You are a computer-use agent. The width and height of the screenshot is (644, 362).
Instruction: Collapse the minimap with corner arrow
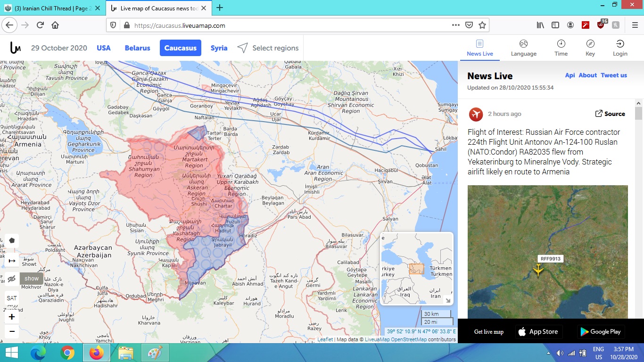coord(448,300)
